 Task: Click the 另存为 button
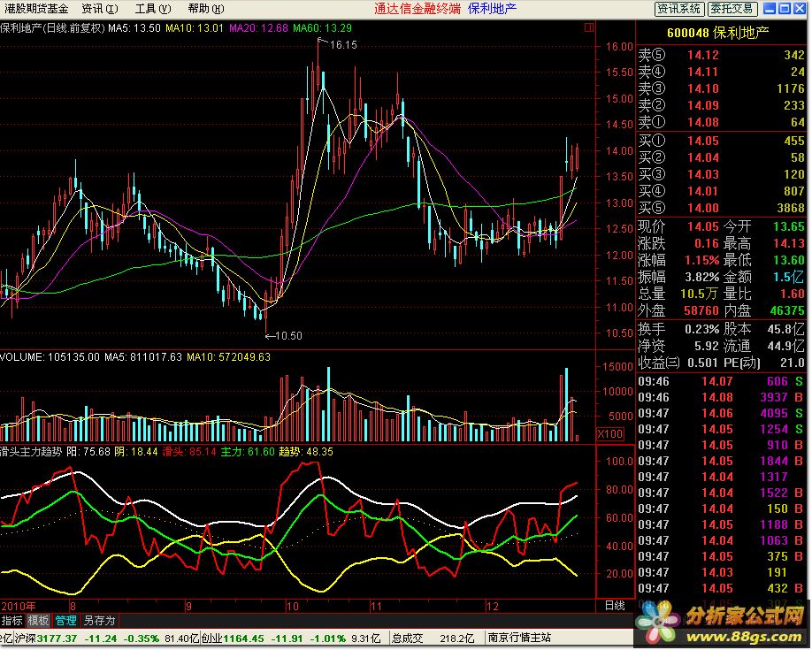[x=99, y=621]
